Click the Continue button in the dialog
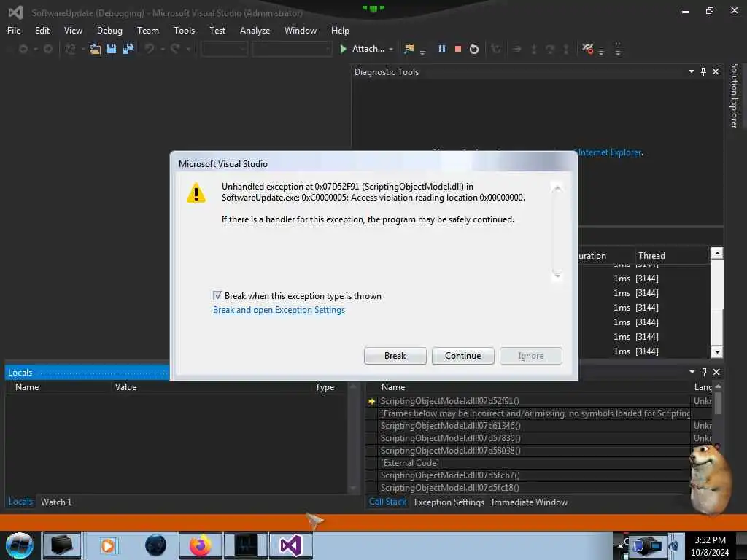Image resolution: width=747 pixels, height=560 pixels. (x=462, y=356)
